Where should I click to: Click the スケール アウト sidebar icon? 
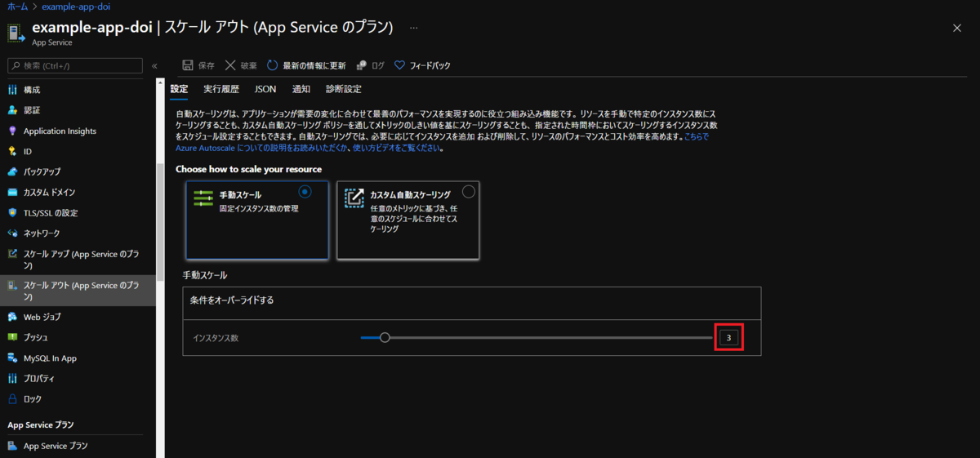(12, 286)
